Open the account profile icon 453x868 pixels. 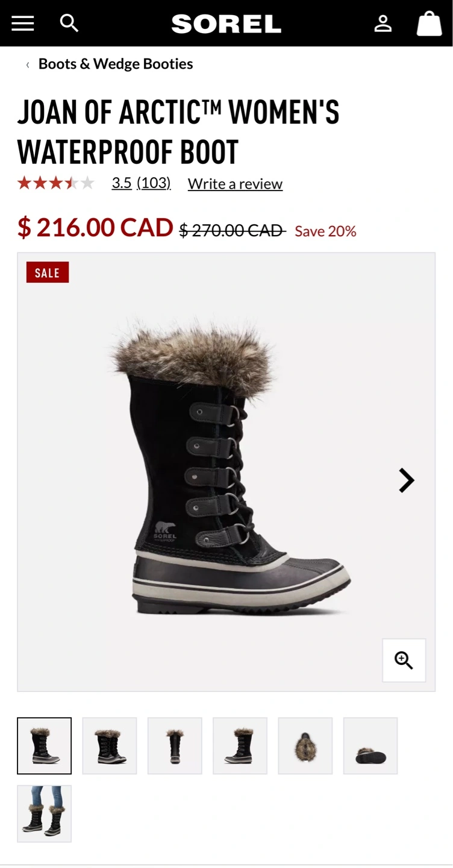click(x=383, y=24)
